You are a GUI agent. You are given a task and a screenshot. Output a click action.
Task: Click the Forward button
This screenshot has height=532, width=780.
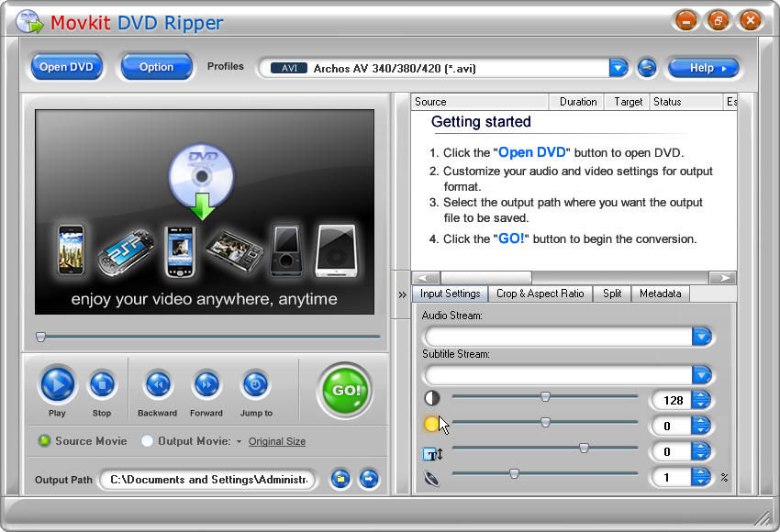click(x=206, y=384)
